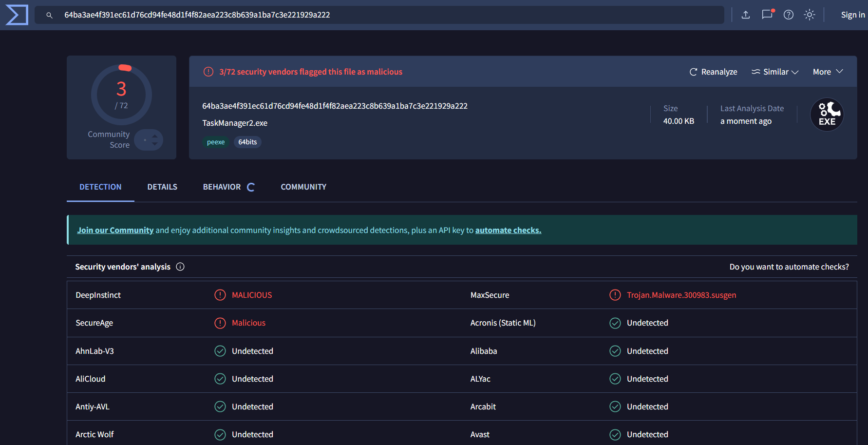Click the DeepInstinct MALICIOUS result text
868x445 pixels.
(252, 295)
